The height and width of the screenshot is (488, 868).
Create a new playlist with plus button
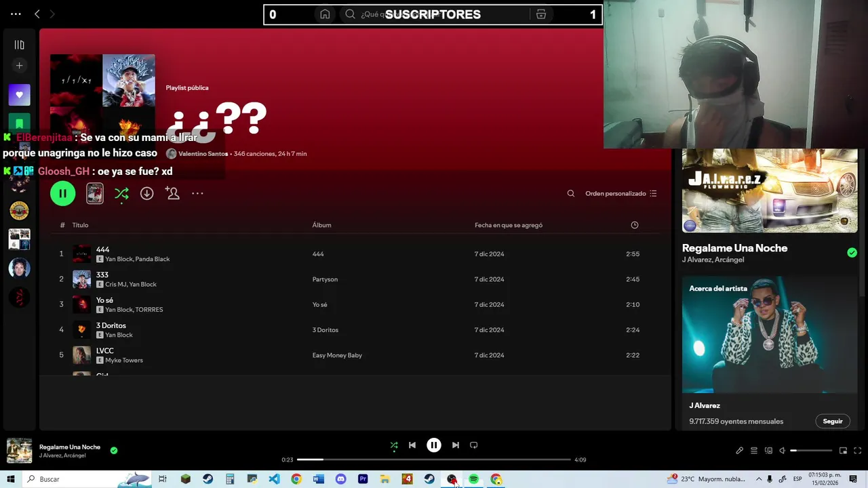pos(19,66)
